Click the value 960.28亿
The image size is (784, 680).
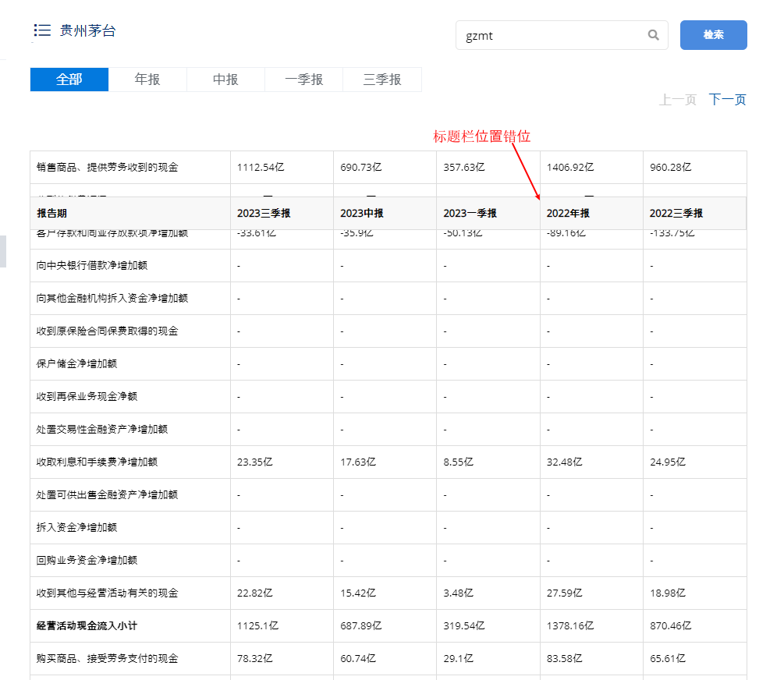(x=671, y=168)
